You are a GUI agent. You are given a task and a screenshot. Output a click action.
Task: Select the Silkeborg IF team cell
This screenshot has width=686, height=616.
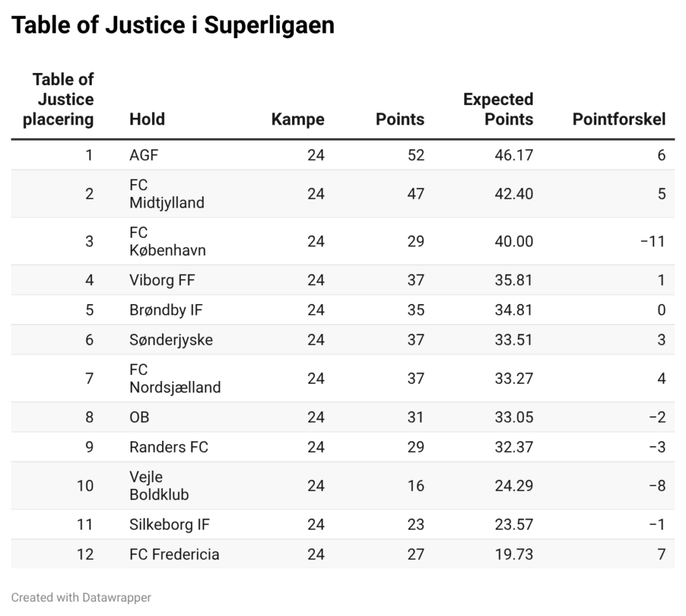click(x=169, y=524)
